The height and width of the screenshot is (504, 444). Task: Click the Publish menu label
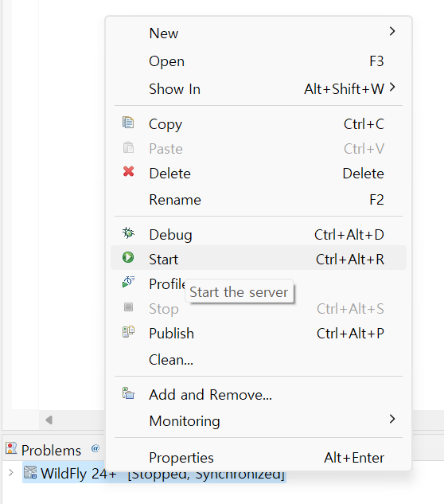172,334
